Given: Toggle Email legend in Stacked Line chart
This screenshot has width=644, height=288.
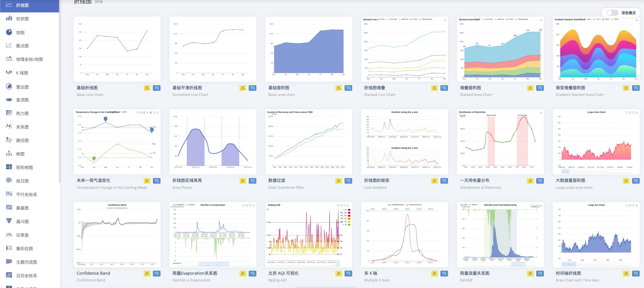Looking at the screenshot, I should click(x=381, y=19).
